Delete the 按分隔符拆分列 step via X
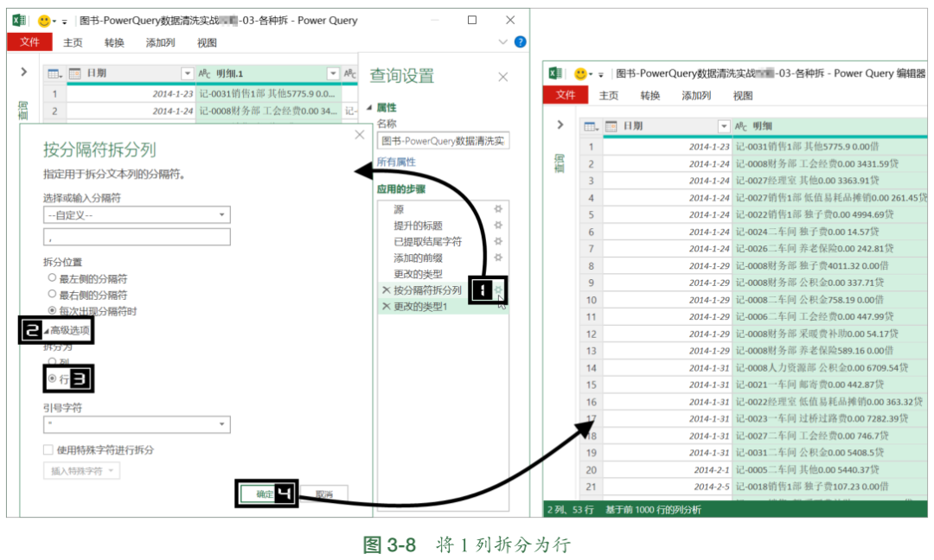The width and height of the screenshot is (934, 560). tap(386, 290)
